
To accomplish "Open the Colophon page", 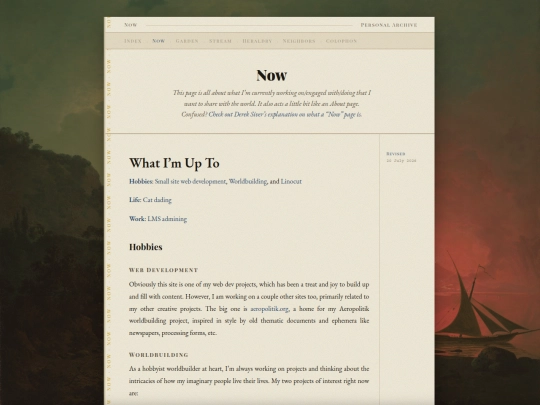I will pos(341,41).
